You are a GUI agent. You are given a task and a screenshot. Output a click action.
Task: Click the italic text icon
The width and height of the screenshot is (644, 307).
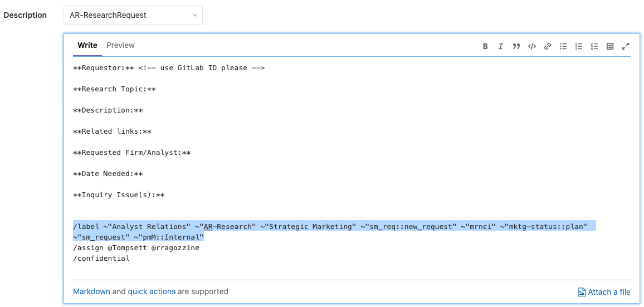(x=501, y=46)
